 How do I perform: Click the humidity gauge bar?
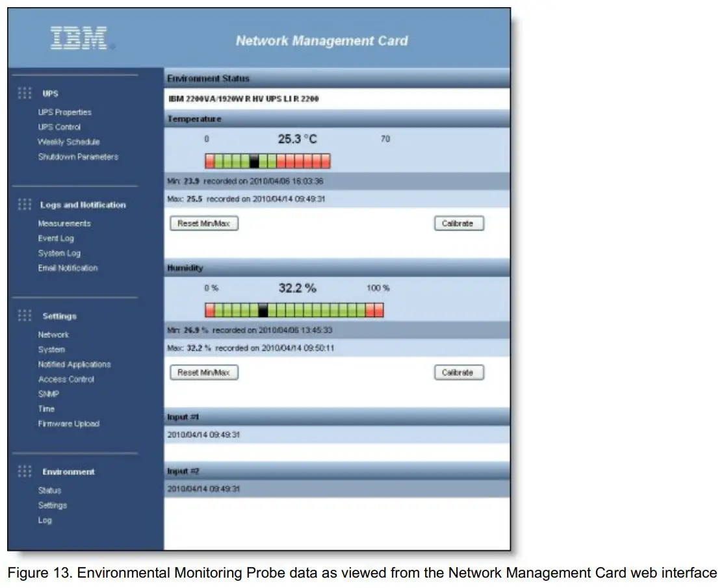pos(294,310)
